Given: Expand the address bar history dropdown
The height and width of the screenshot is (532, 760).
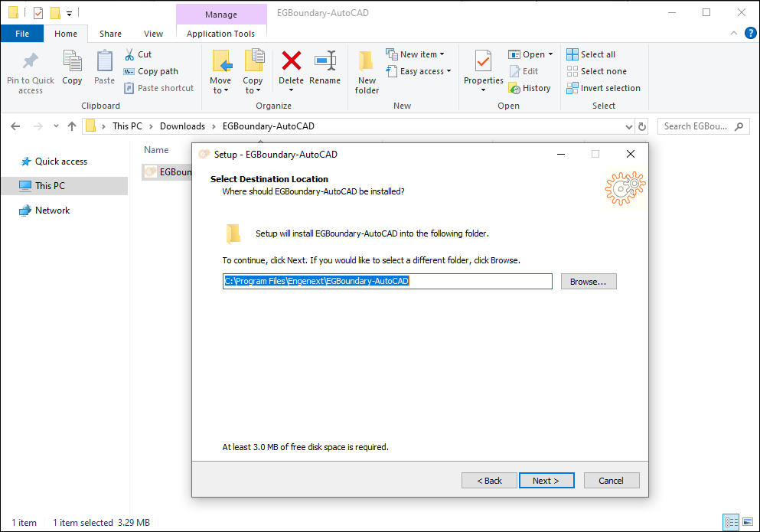Looking at the screenshot, I should 628,126.
